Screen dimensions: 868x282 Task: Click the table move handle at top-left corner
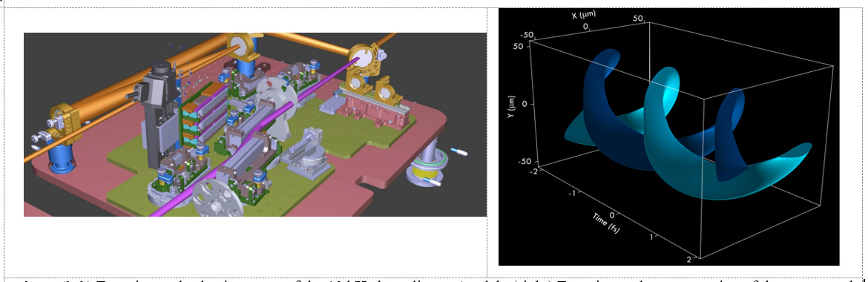[1, 2]
